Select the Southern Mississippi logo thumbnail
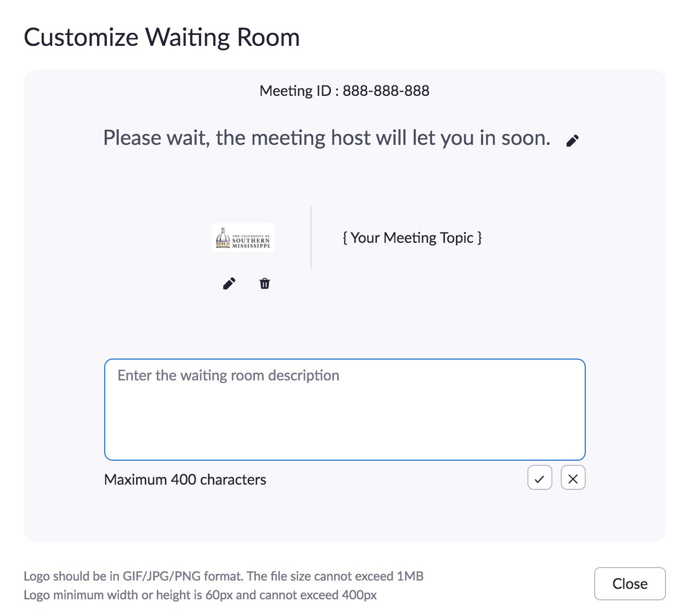The width and height of the screenshot is (690, 616). pyautogui.click(x=243, y=238)
